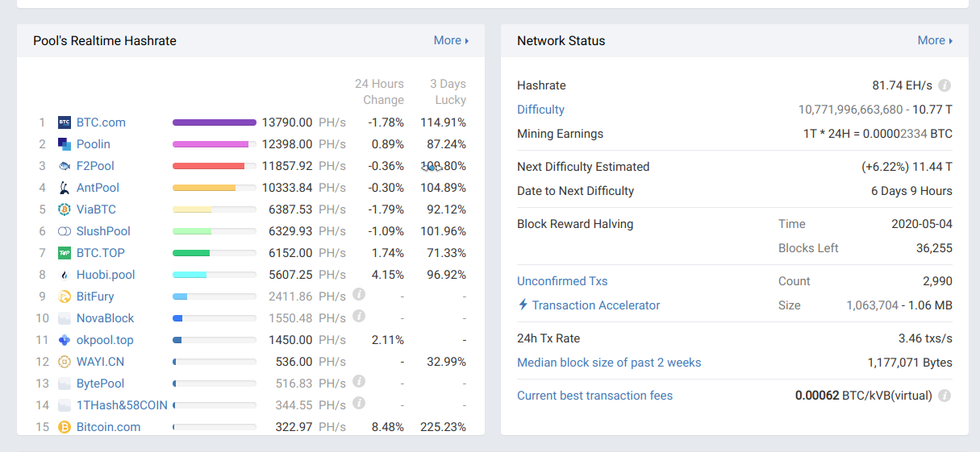Open the NovaBlock pool link
This screenshot has width=980, height=452.
[106, 318]
